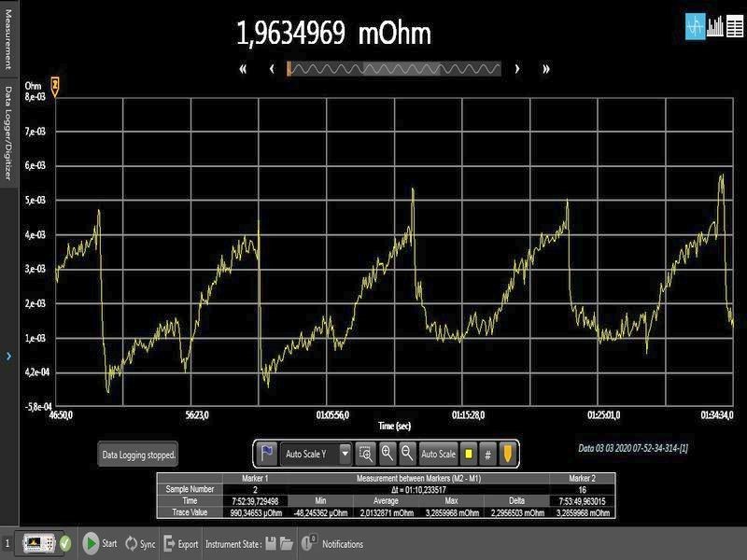This screenshot has width=747, height=560.
Task: Click the Marker 1 trace value 990,34653 µOhm
Action: coord(256,512)
